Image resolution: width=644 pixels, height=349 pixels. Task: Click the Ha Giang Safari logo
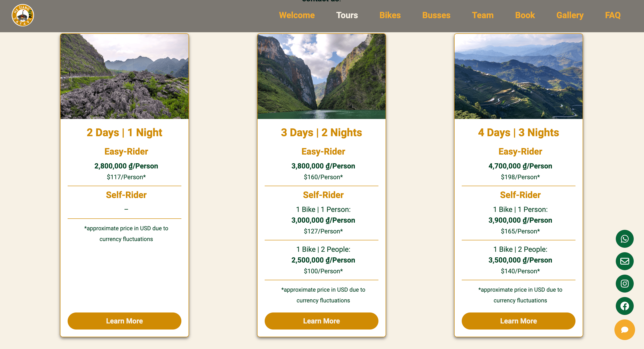(x=23, y=15)
